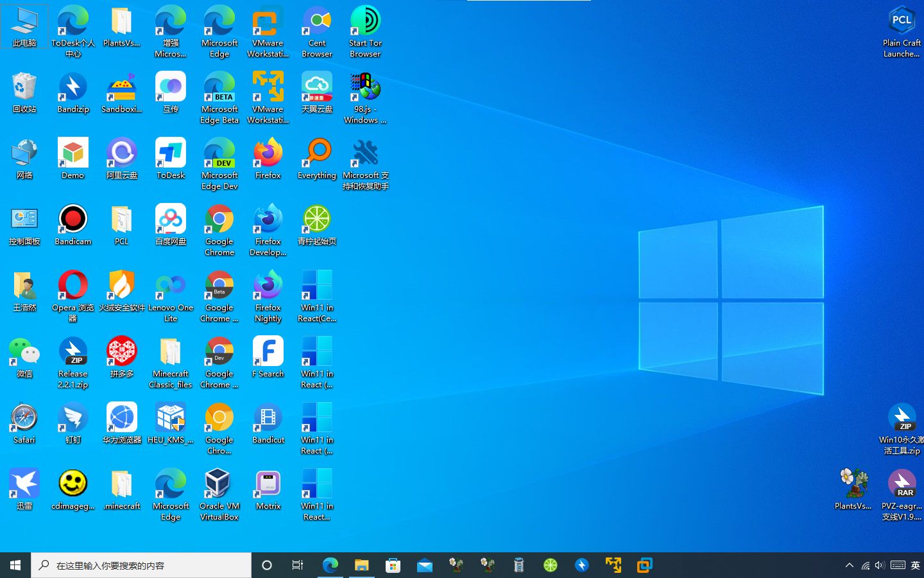Screen dimensions: 924x578
Task: Launch Lenovo One Lite shortcut
Action: (171, 296)
